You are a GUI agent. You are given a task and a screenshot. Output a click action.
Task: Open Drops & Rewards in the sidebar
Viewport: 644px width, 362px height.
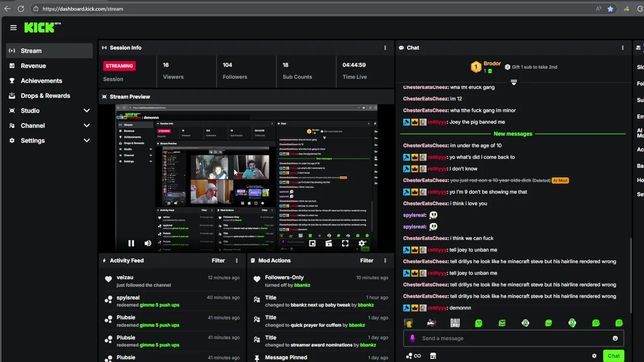49,96
